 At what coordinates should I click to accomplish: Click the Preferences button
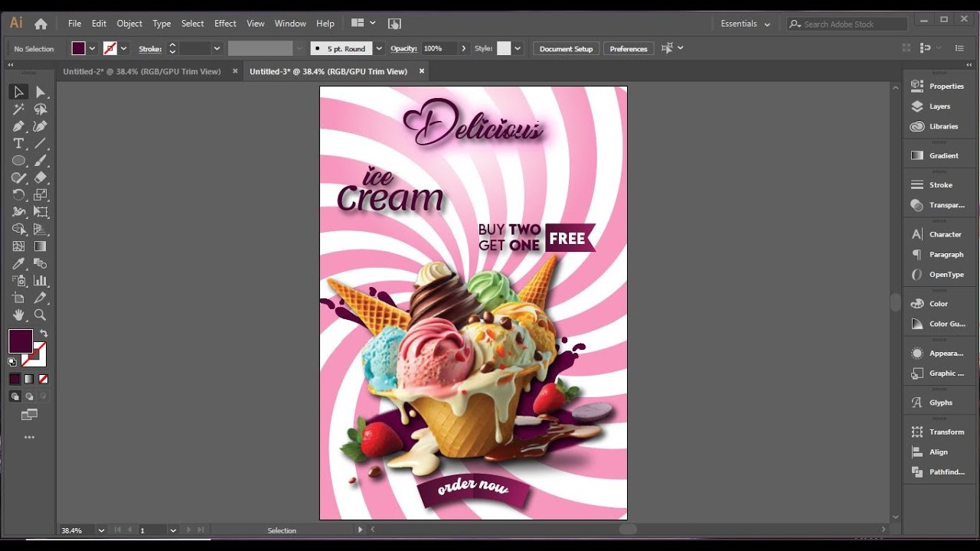(629, 48)
